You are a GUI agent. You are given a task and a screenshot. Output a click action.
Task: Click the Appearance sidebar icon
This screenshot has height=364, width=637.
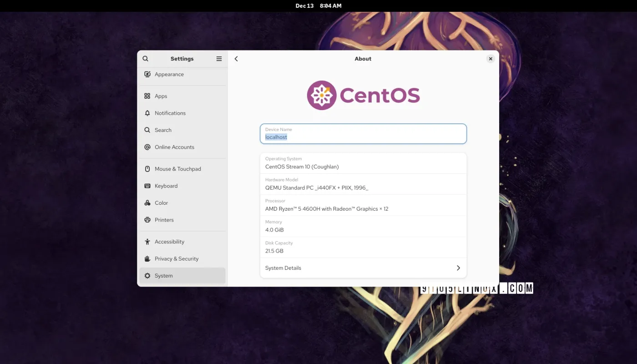pos(147,74)
